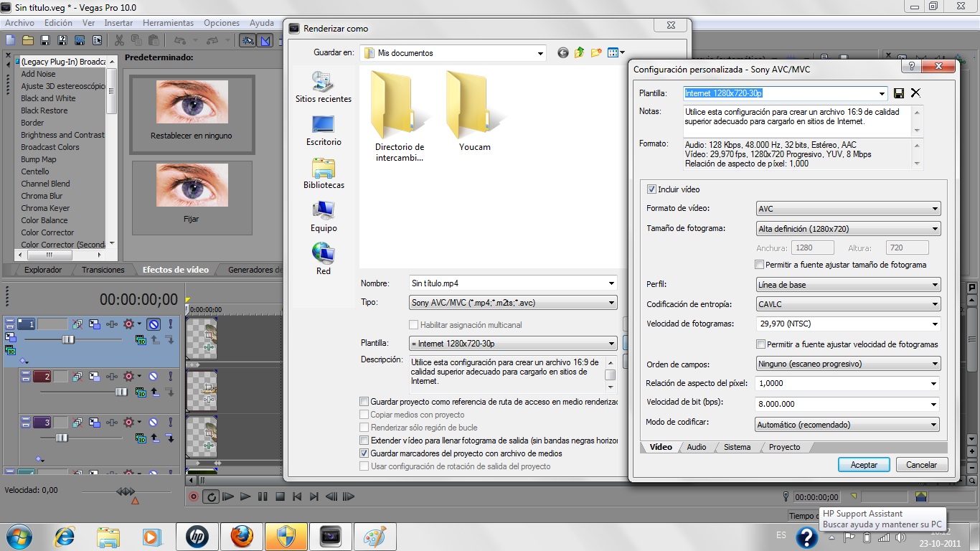Save the template with the disk icon
This screenshot has width=980, height=551.
coord(899,93)
